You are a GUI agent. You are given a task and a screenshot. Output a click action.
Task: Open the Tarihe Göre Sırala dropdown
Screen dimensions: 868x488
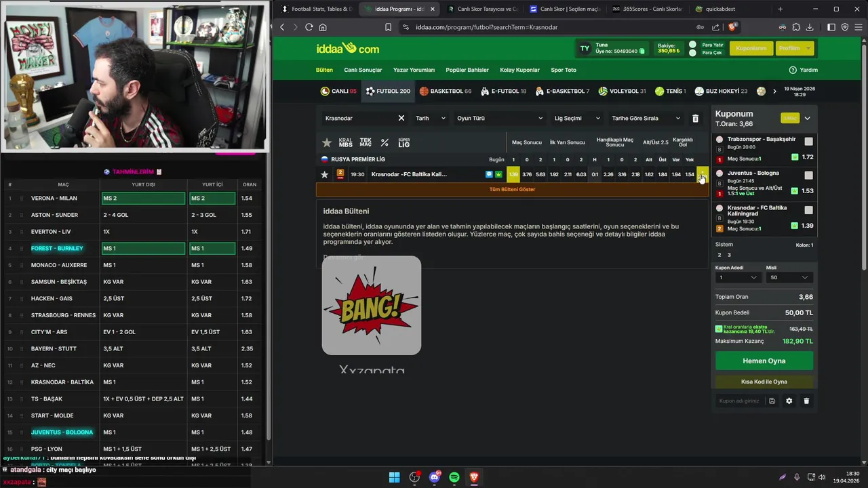click(x=646, y=118)
